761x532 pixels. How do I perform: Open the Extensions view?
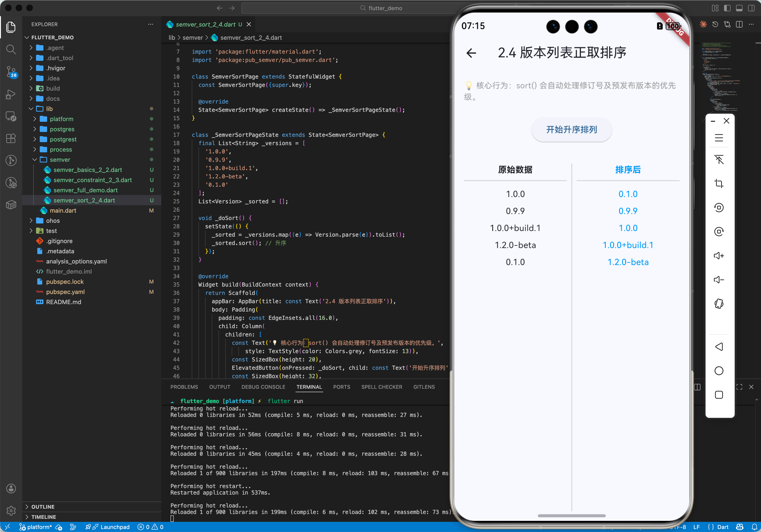(x=11, y=138)
